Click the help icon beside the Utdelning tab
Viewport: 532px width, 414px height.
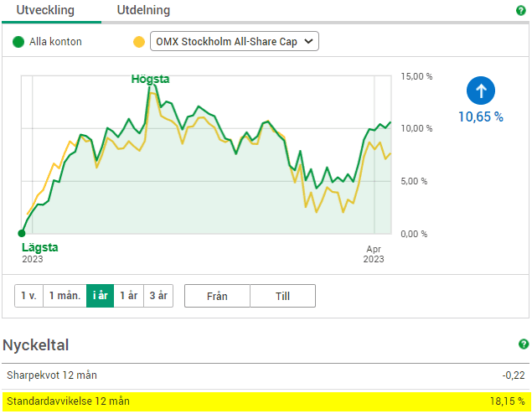520,11
